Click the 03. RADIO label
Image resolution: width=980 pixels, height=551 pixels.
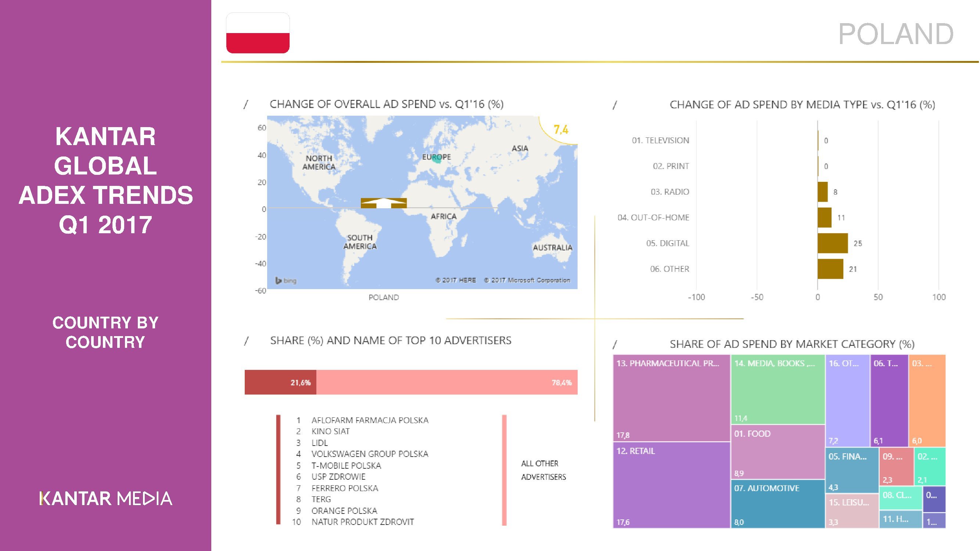point(670,192)
